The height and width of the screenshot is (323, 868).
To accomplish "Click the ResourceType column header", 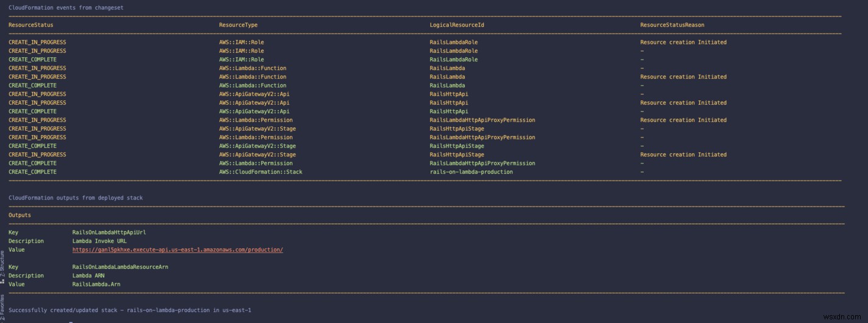I will click(238, 25).
